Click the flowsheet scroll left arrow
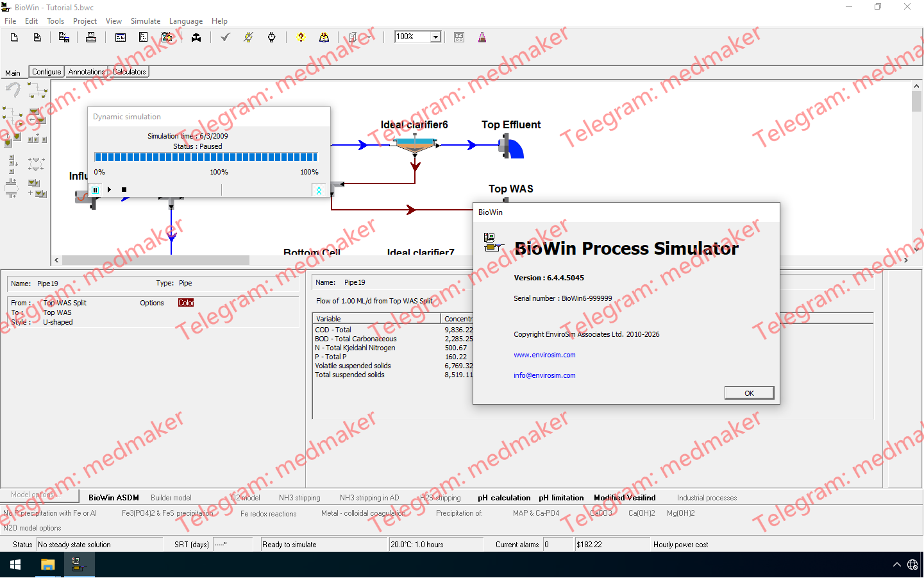Screen dimensions: 924x578 (56, 260)
